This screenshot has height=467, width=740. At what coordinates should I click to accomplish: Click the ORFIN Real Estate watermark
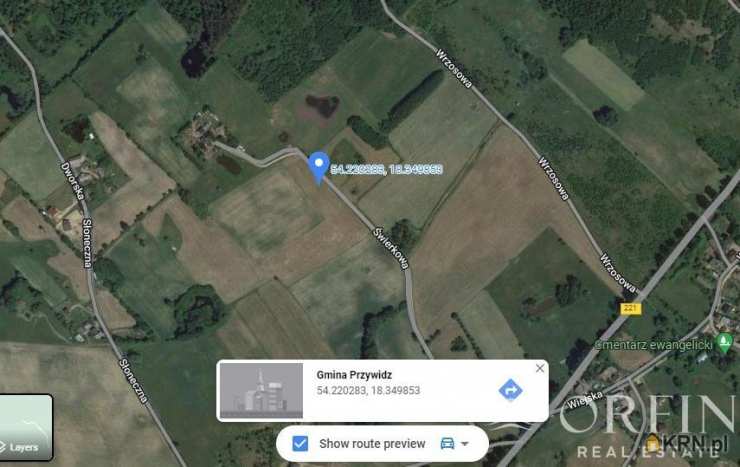(x=649, y=427)
